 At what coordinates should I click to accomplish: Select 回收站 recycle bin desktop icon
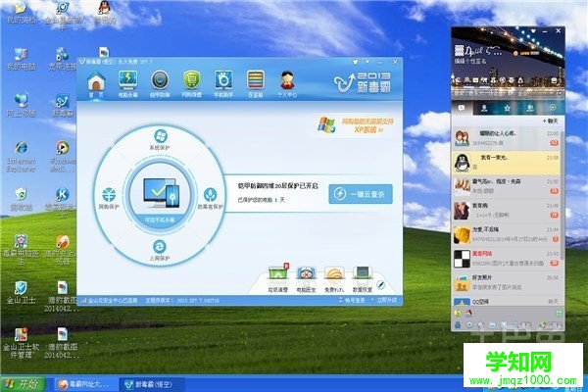coord(21,199)
